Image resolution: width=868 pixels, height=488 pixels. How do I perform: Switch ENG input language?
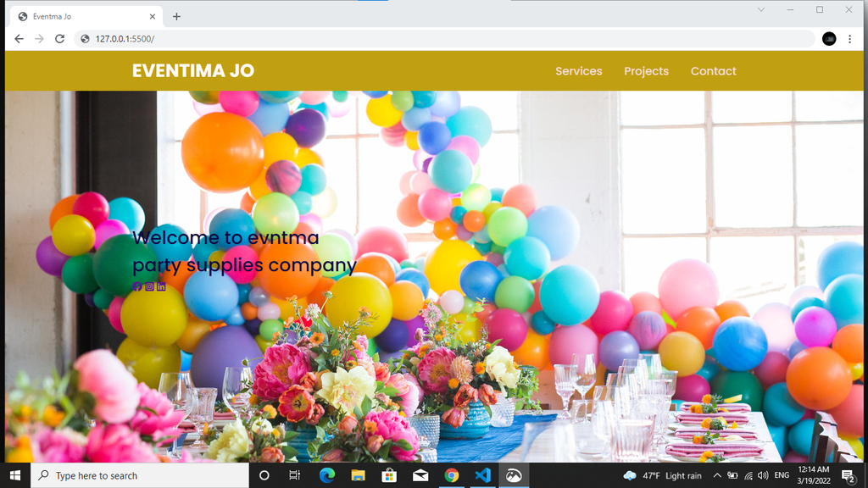(x=782, y=475)
